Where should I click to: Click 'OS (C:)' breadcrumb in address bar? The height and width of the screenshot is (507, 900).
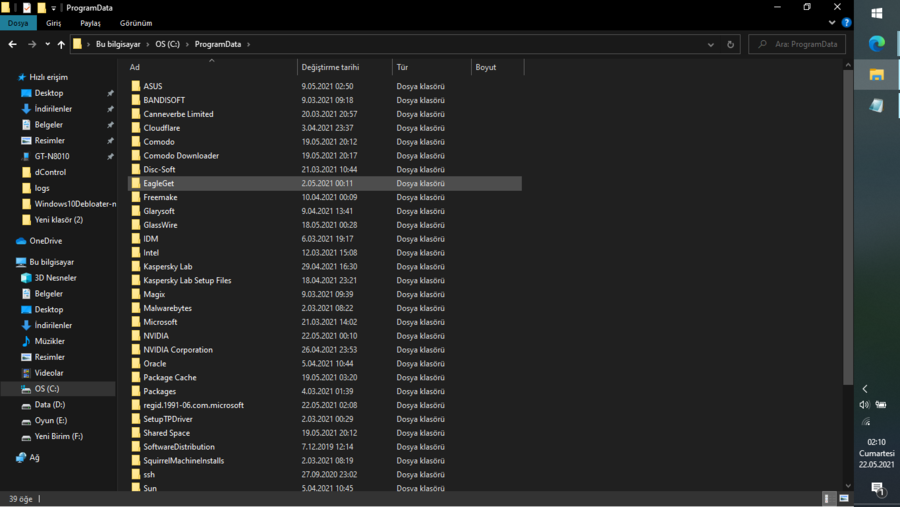pyautogui.click(x=167, y=44)
